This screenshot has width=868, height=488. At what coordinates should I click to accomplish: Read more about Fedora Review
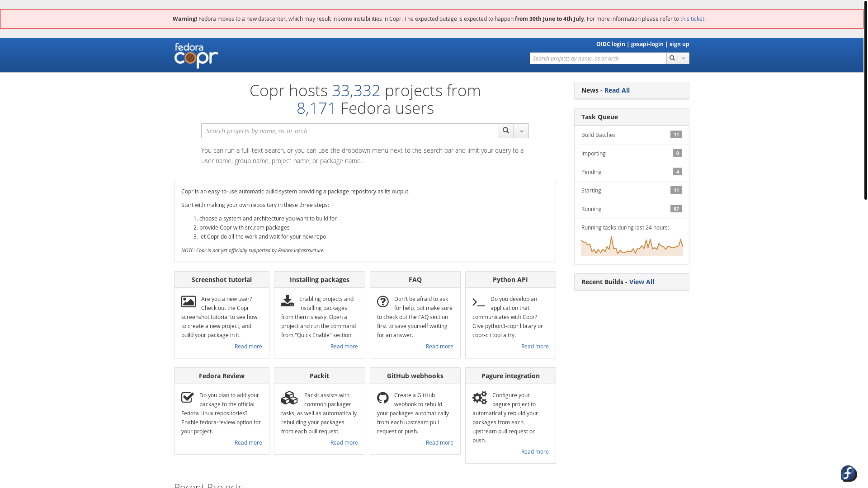248,443
